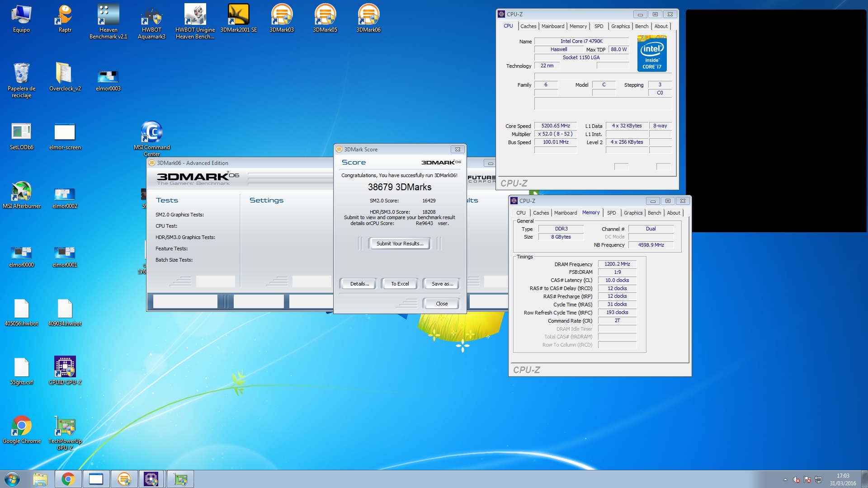Click the Settings heading in 3DMark06
Screen dimensions: 868x488
(266, 200)
